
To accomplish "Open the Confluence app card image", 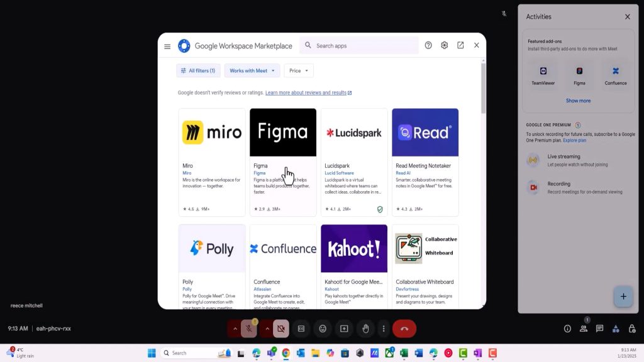I will (x=283, y=248).
